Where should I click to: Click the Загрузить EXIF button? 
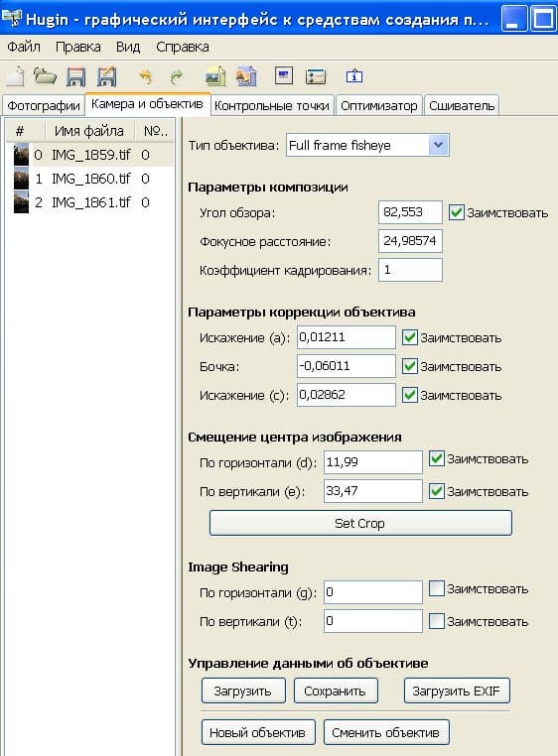click(x=457, y=691)
